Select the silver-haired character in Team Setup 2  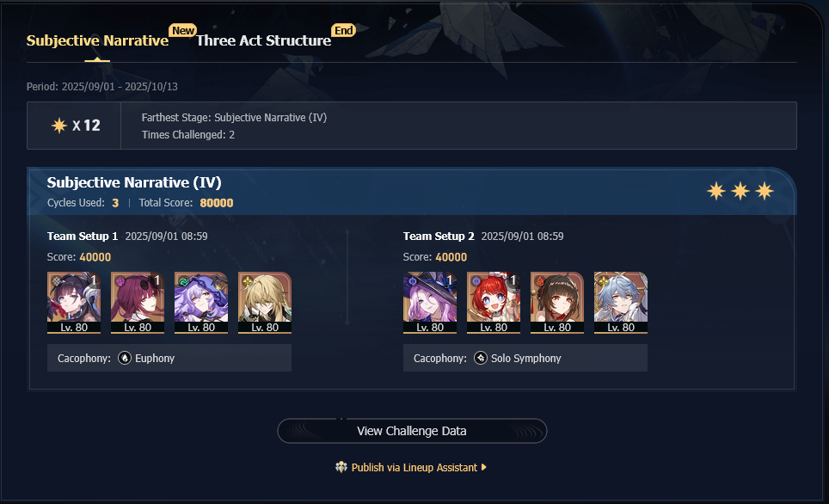621,303
